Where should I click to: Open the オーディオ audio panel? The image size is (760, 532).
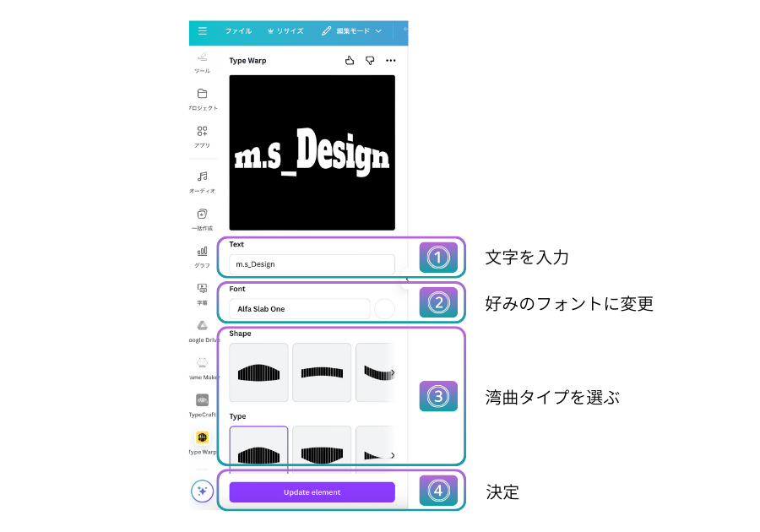coord(203,182)
